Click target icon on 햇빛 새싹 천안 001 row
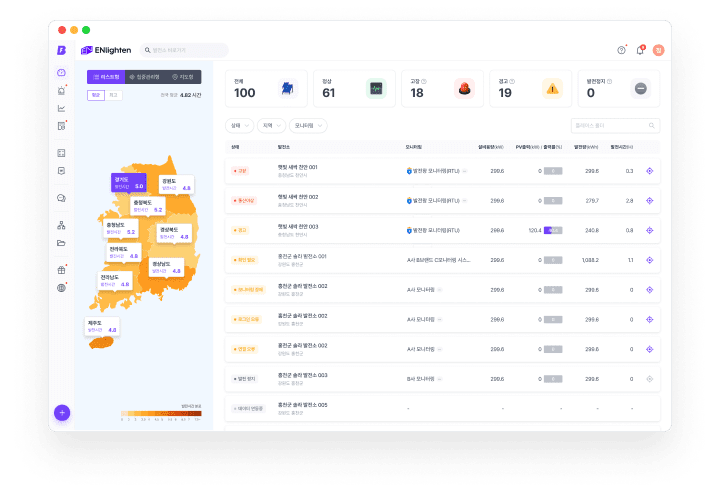The height and width of the screenshot is (492, 720). pos(649,171)
